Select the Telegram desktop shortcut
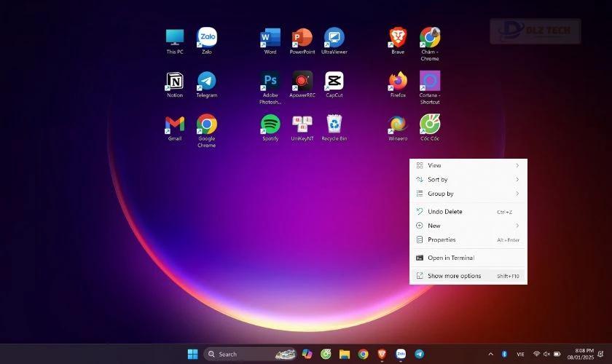Screen dimensions: 612x364 click(x=206, y=84)
